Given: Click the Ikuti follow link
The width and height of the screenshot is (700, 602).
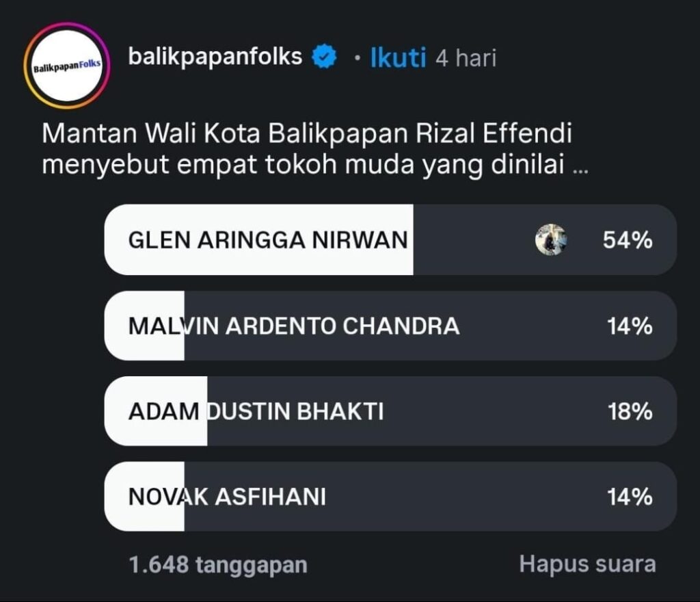Looking at the screenshot, I should [x=399, y=58].
